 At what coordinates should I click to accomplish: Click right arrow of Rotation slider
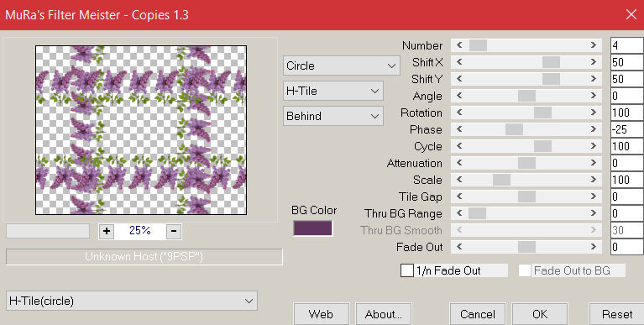point(594,113)
